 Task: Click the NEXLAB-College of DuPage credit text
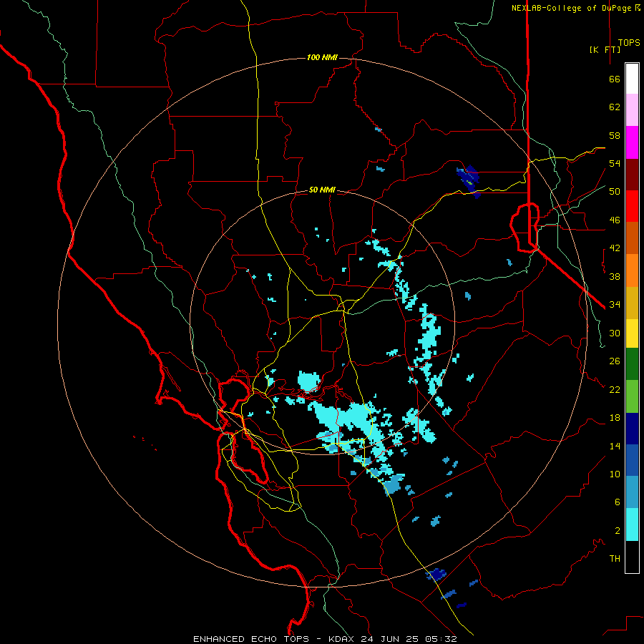[571, 8]
